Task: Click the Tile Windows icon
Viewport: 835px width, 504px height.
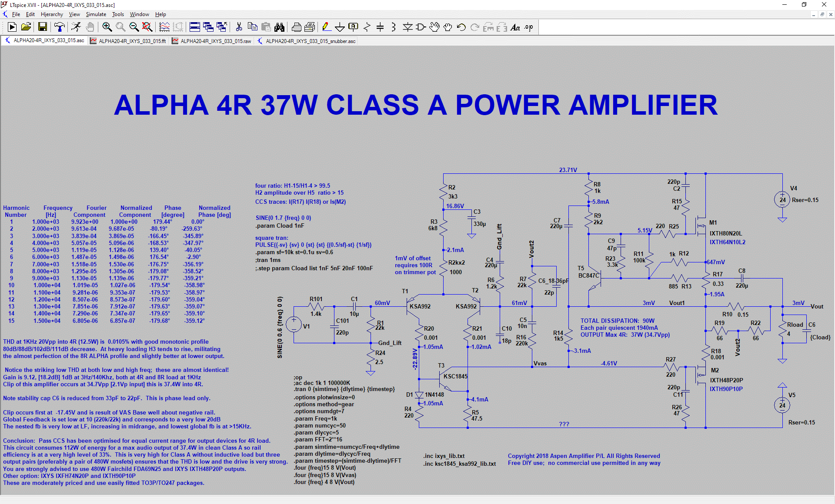Action: coord(195,27)
